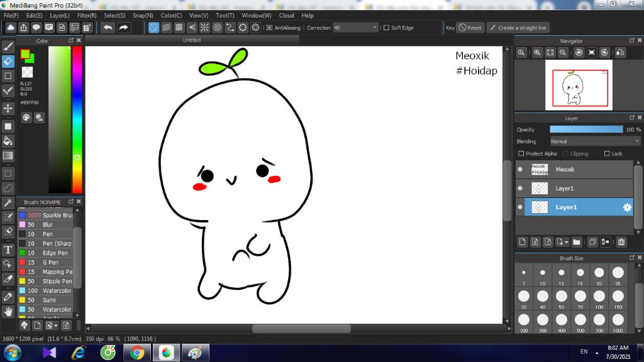Click the Redo arrow

tap(123, 28)
